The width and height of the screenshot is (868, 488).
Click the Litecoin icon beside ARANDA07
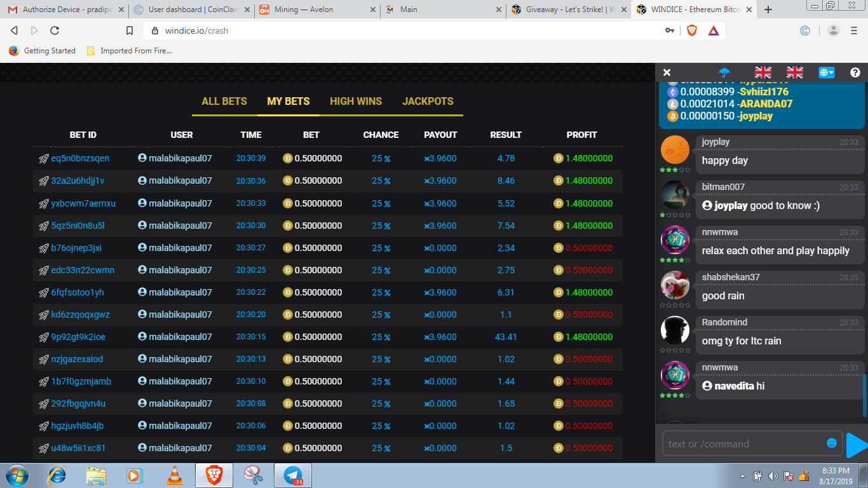click(673, 104)
